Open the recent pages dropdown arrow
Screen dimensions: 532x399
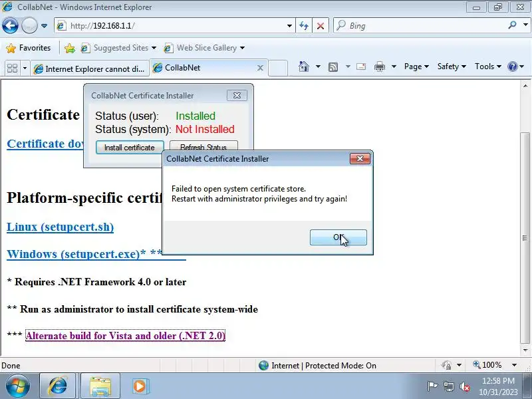pyautogui.click(x=44, y=26)
